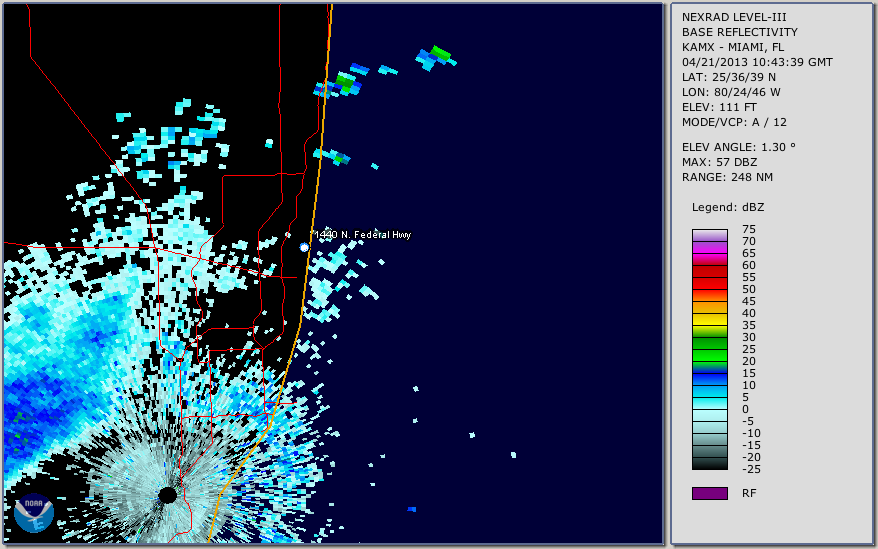Click the NEXRAD LEVEL-III title text

(734, 17)
